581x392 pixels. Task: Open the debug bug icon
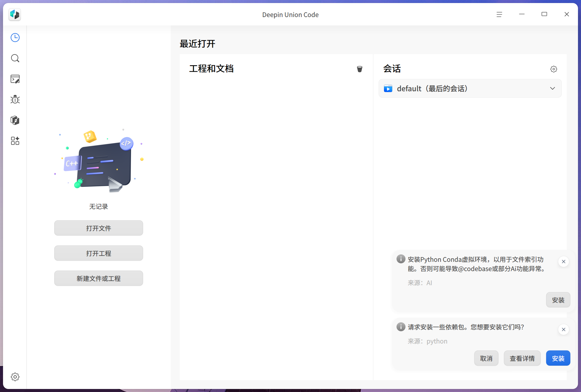[15, 100]
